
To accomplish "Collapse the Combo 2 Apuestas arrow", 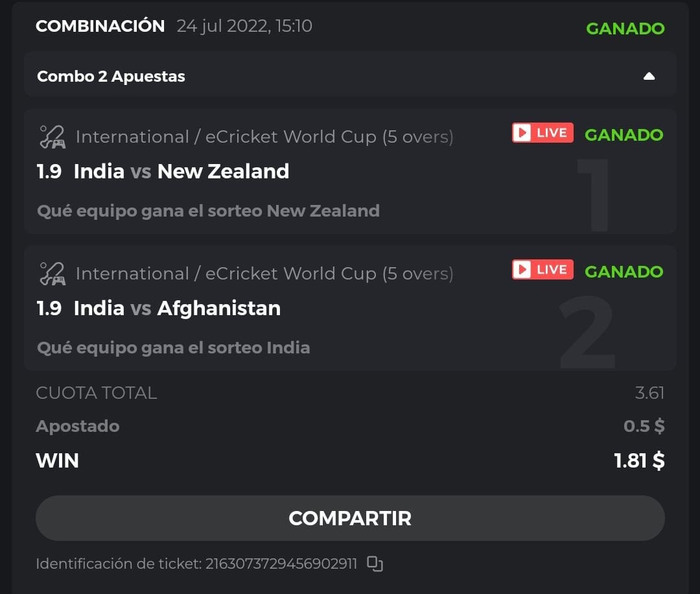I will click(649, 76).
